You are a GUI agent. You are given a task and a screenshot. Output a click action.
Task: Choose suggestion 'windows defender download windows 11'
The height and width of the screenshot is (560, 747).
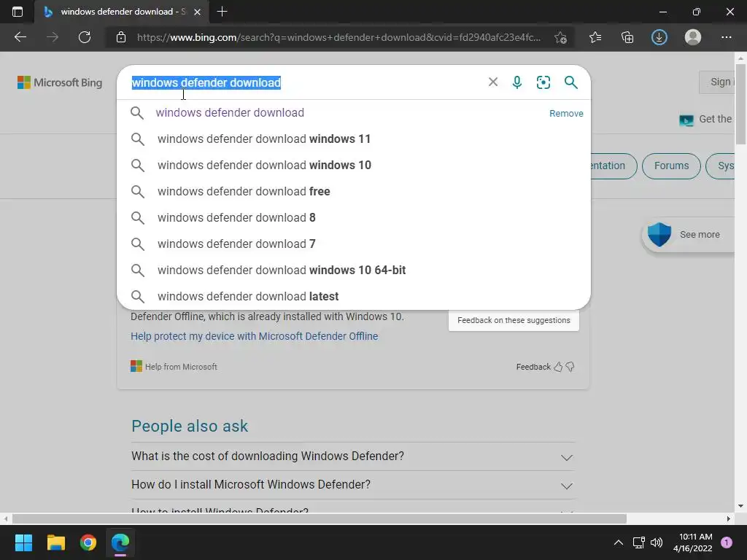[x=354, y=139]
